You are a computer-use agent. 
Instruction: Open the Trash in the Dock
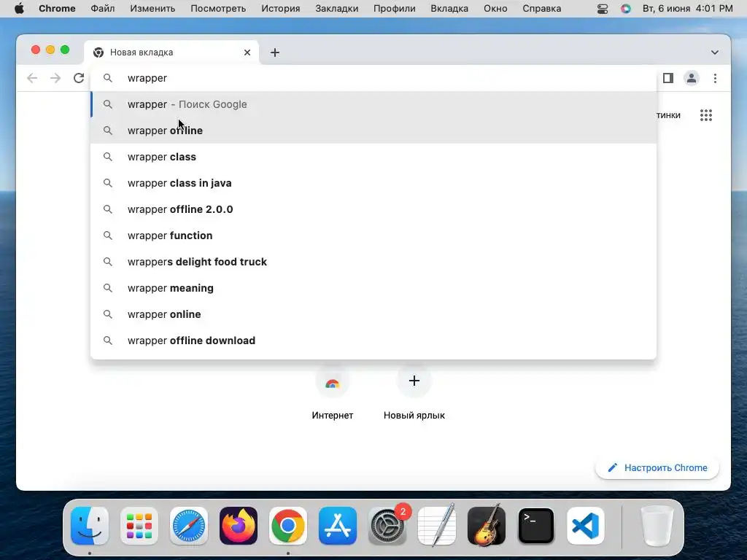click(x=657, y=526)
